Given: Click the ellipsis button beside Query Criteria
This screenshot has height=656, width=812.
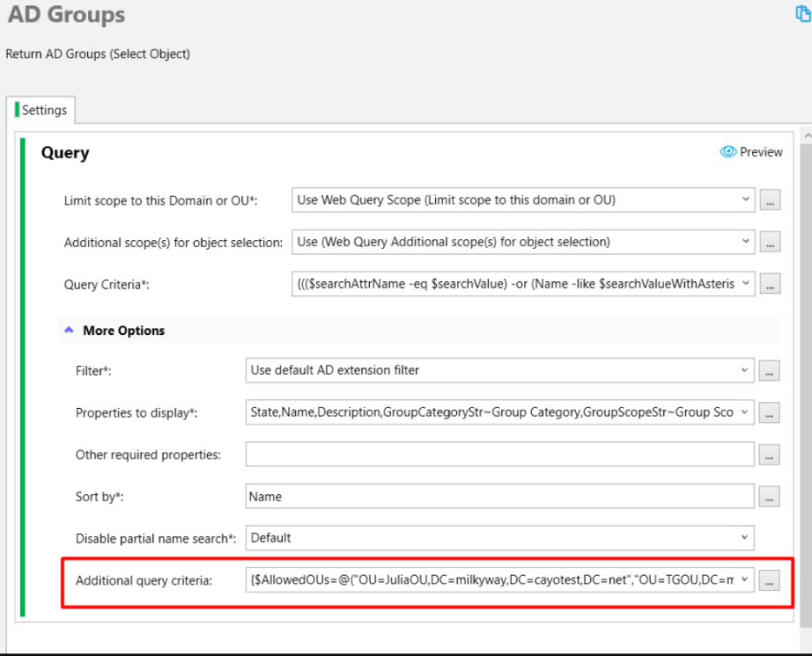Looking at the screenshot, I should point(770,284).
